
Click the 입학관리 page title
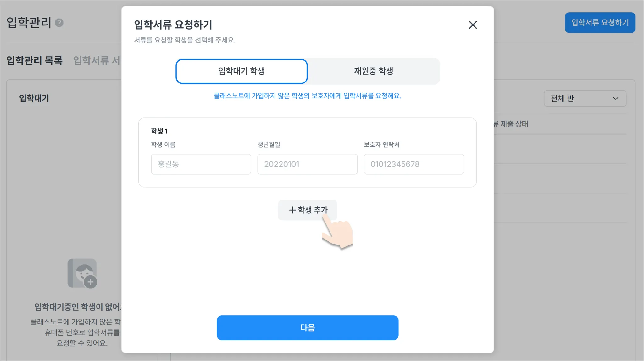(29, 23)
